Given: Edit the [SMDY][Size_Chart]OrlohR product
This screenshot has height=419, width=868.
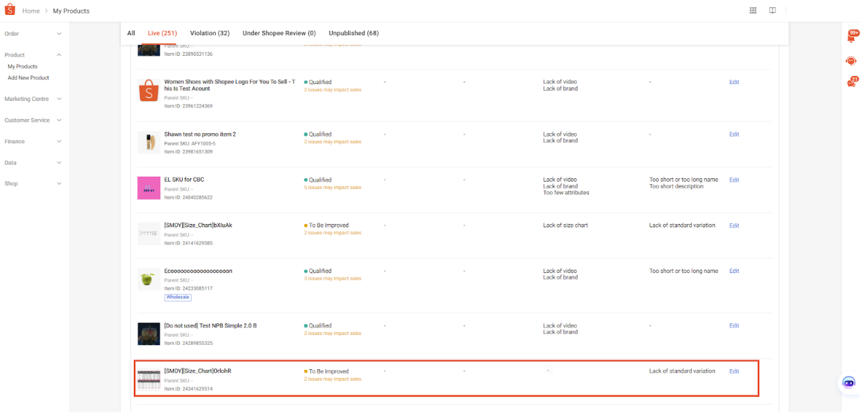Looking at the screenshot, I should (734, 371).
